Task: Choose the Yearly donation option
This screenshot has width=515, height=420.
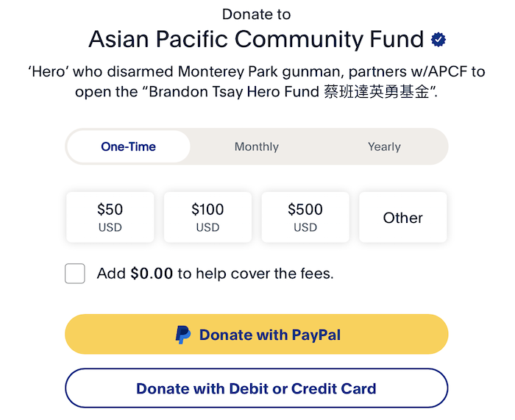Action: pyautogui.click(x=384, y=146)
